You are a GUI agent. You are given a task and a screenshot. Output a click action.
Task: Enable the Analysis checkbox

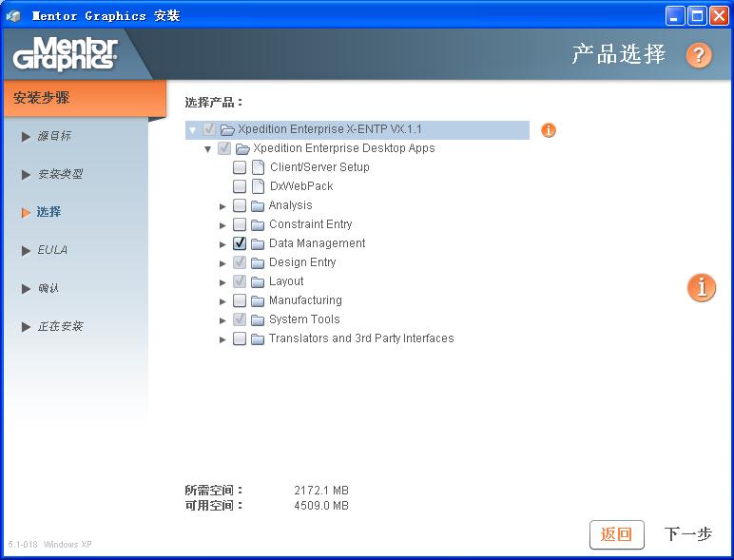[x=240, y=205]
